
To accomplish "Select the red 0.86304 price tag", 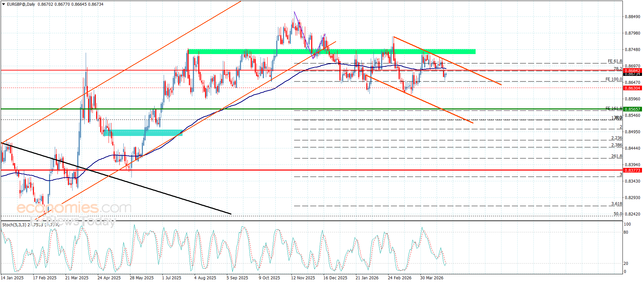I will (x=632, y=88).
